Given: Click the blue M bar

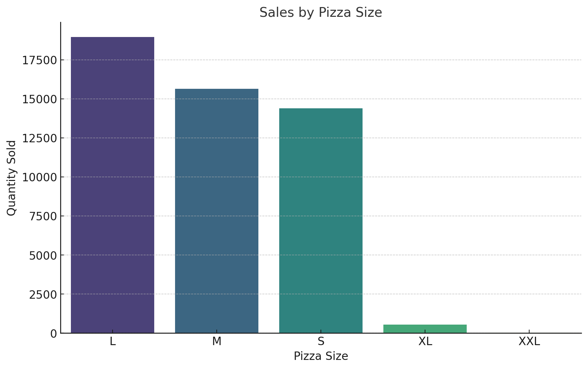Looking at the screenshot, I should point(217,211).
